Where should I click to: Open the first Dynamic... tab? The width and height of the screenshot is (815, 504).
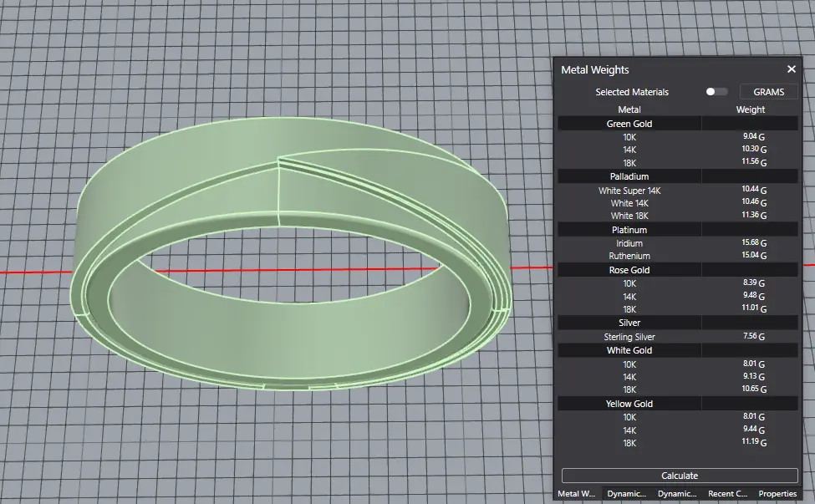[627, 494]
